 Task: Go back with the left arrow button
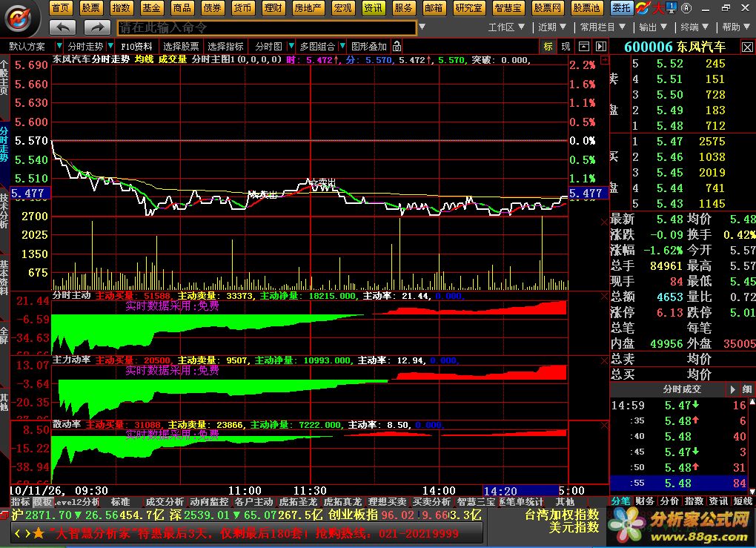63,27
